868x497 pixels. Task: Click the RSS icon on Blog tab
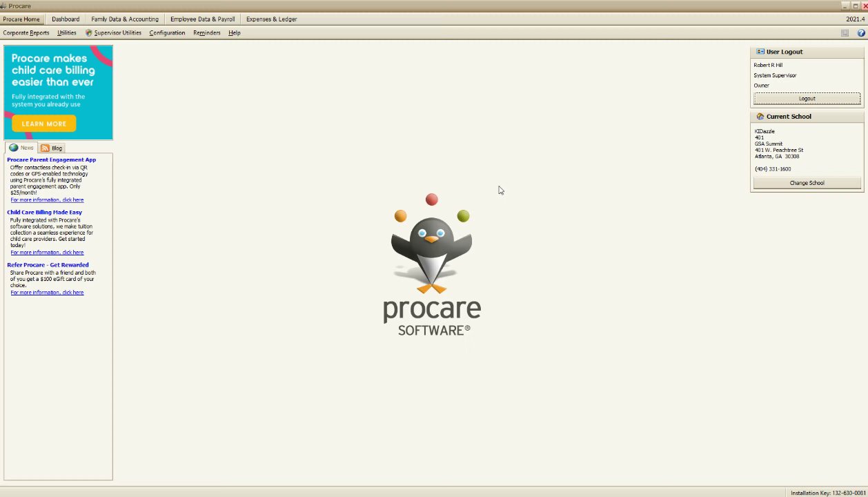point(45,148)
